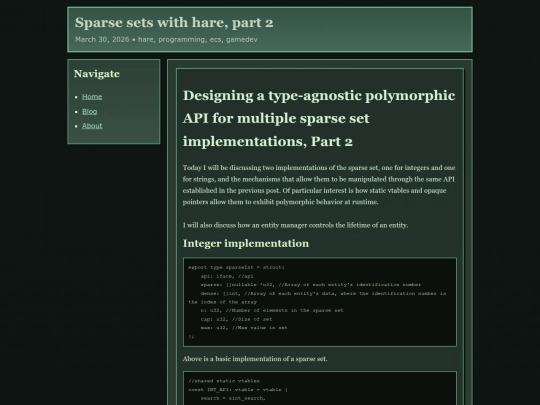Click the tags text 'hare, programming, ecs, gamedev'

pyautogui.click(x=198, y=40)
